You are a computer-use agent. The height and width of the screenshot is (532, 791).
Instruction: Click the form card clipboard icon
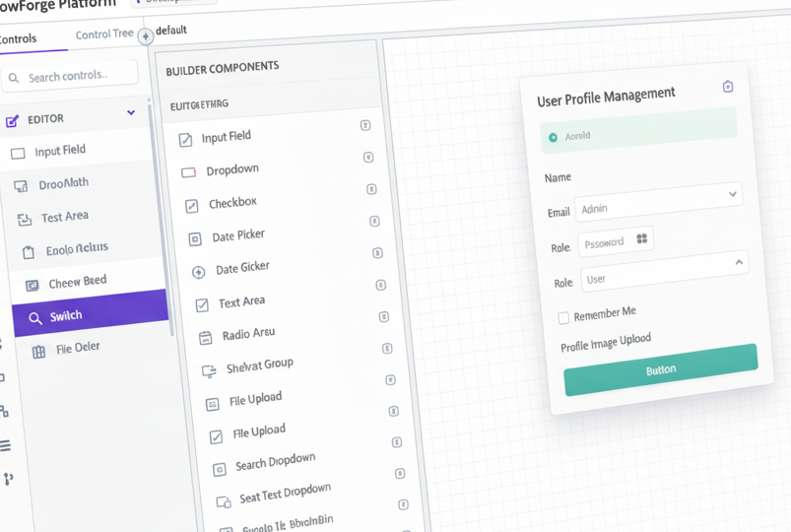point(728,87)
